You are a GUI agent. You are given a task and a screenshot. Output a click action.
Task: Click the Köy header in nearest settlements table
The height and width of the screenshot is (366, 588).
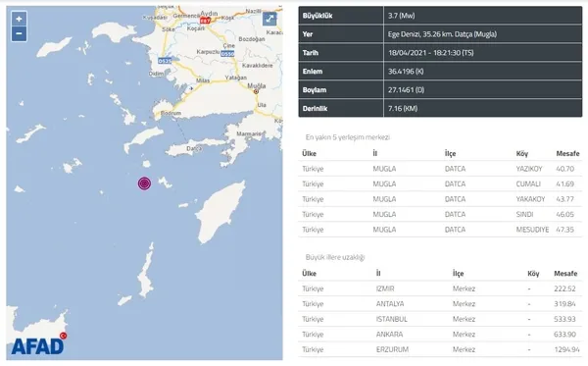coord(522,153)
